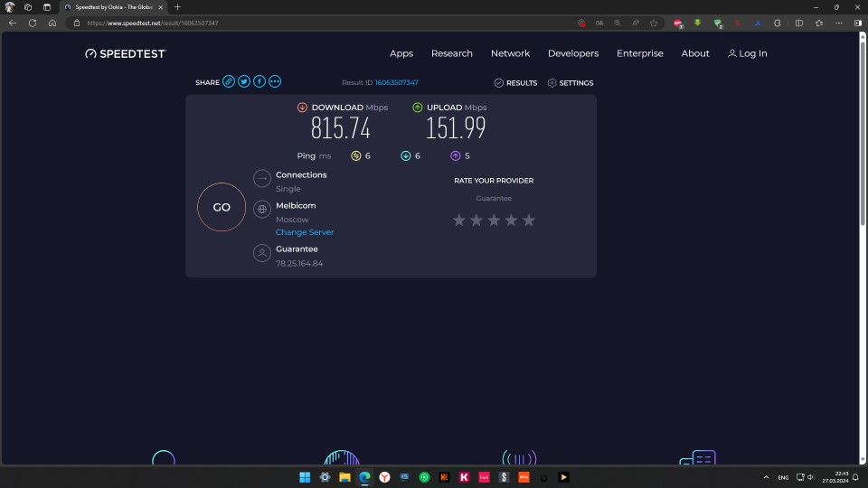The height and width of the screenshot is (488, 868).
Task: Open Edge settings and more menu
Action: [x=839, y=23]
